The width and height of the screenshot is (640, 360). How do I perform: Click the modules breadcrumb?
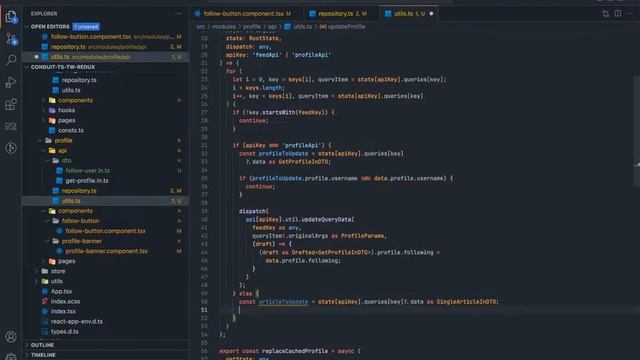click(x=224, y=27)
